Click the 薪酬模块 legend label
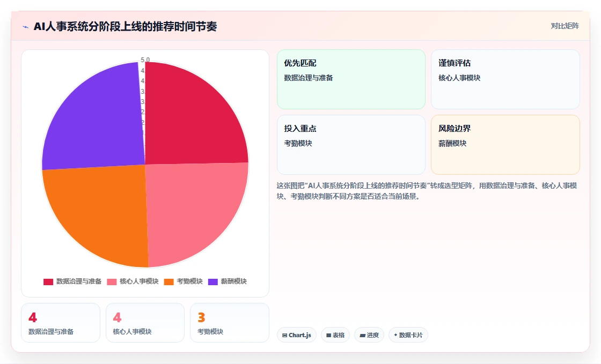 point(234,281)
